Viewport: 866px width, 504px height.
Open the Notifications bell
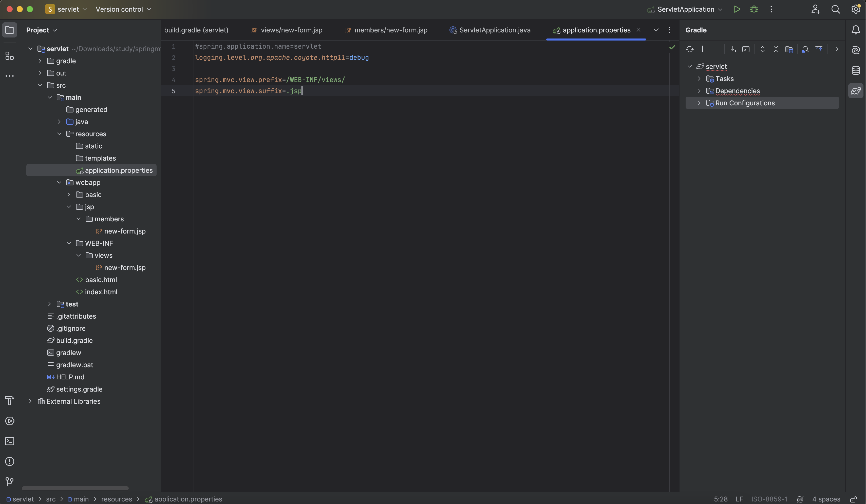[x=856, y=30]
